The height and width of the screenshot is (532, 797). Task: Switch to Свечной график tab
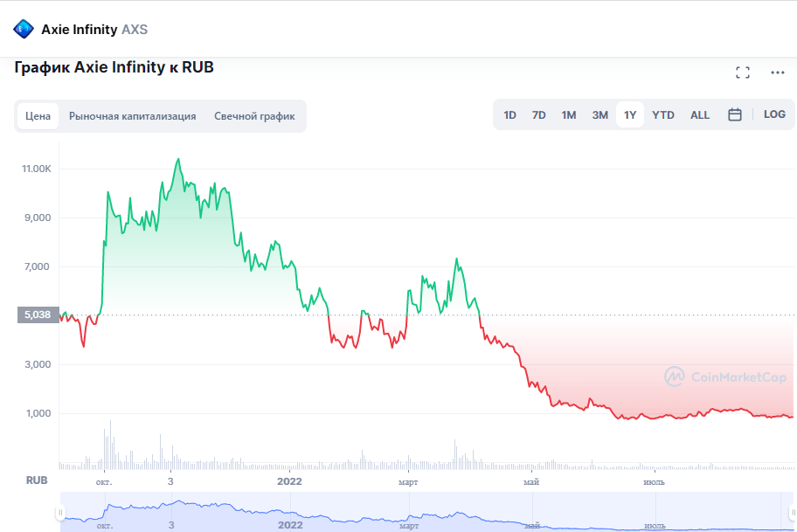(x=254, y=116)
